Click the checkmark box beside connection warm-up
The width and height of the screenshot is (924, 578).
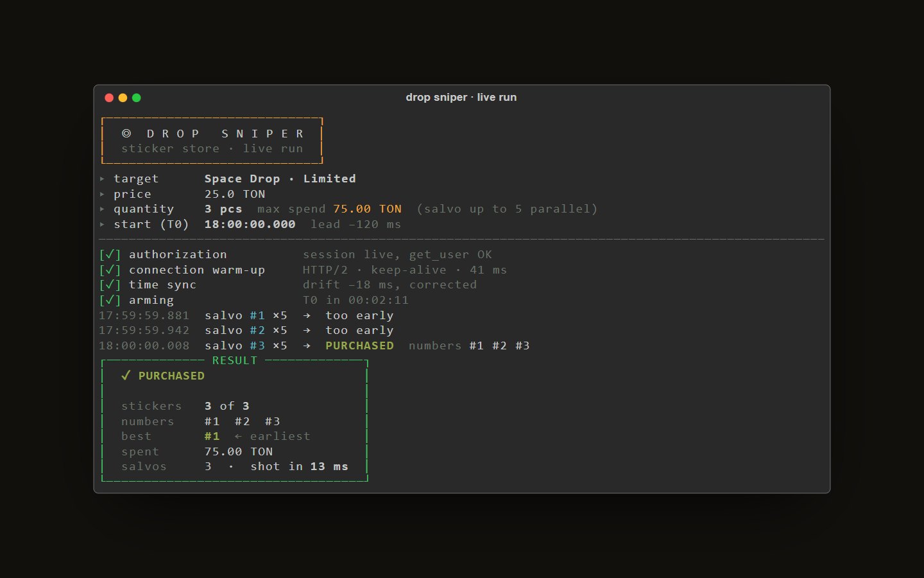coord(110,270)
